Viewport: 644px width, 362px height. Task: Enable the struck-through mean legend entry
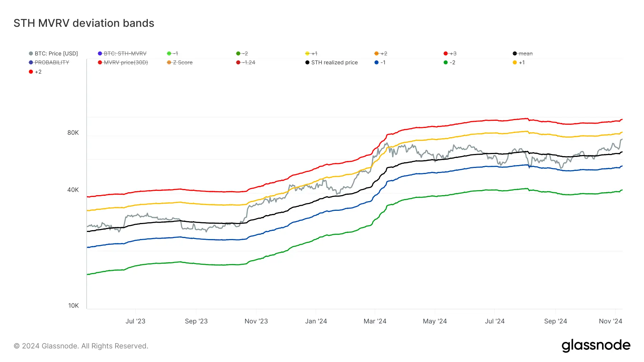point(522,54)
